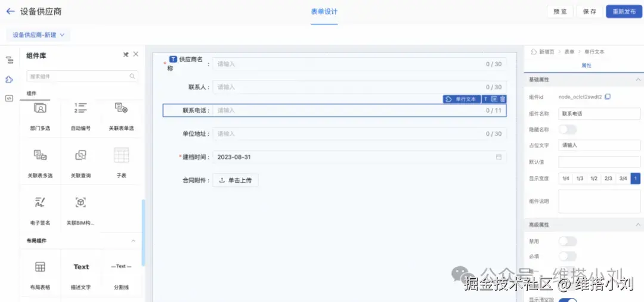644x302 pixels.
Task: Pick the 部门多选 component
Action: pyautogui.click(x=40, y=118)
